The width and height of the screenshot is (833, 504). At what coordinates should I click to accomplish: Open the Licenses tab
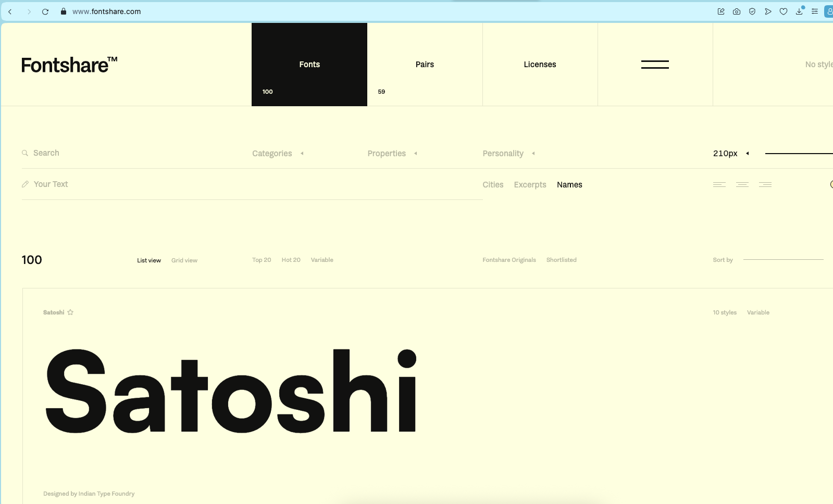[x=540, y=65]
